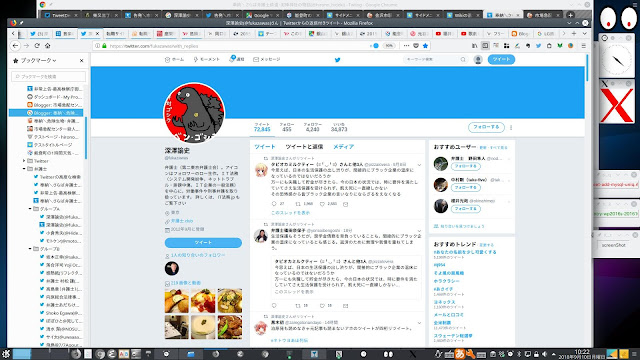This screenshot has height=360, width=640.
Task: Click the Japanese input あ indicator in tray
Action: [x=460, y=354]
